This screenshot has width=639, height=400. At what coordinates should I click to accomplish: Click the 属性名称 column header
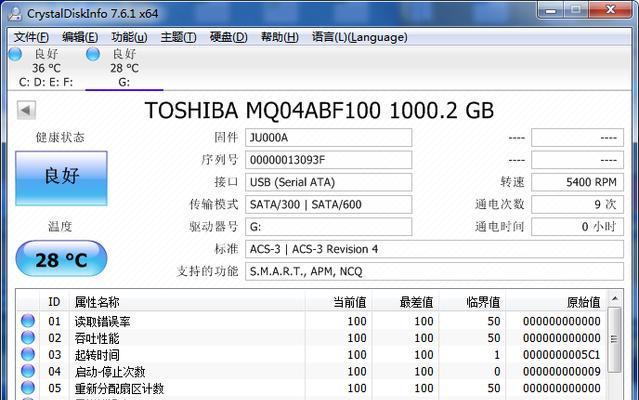pyautogui.click(x=187, y=302)
